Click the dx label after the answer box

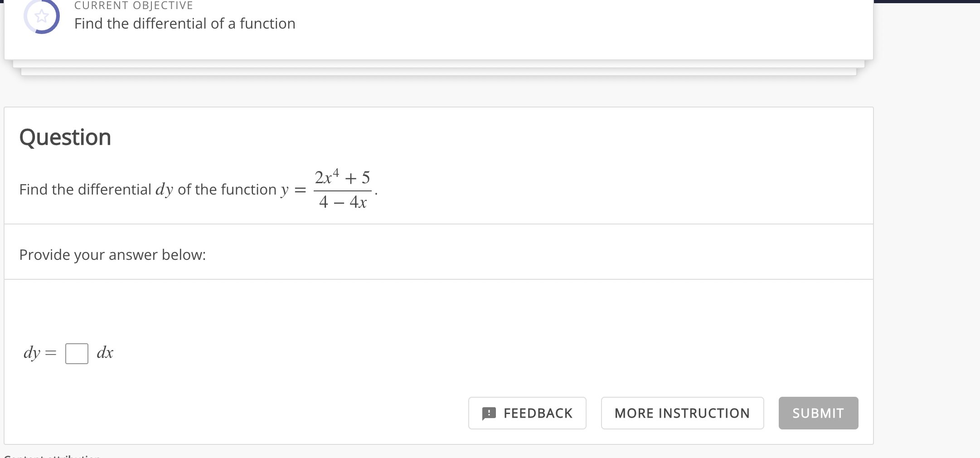[105, 352]
